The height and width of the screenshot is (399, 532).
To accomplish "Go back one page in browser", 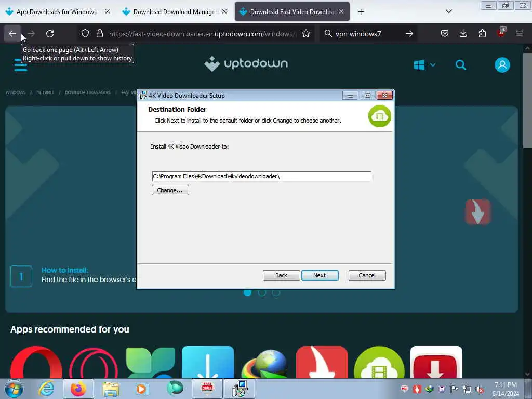I will point(12,34).
